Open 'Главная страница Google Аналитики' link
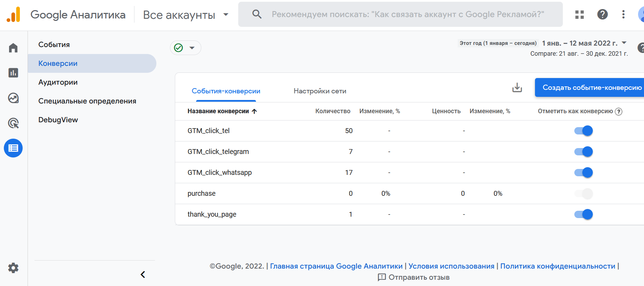The width and height of the screenshot is (644, 286). click(x=336, y=266)
